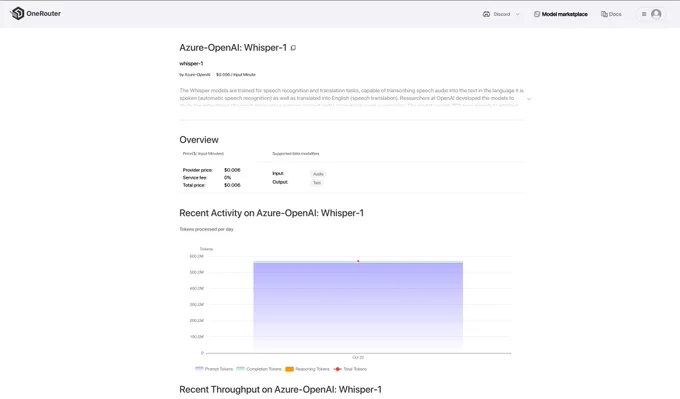Toggle Total Tokens legend marker

click(338, 369)
